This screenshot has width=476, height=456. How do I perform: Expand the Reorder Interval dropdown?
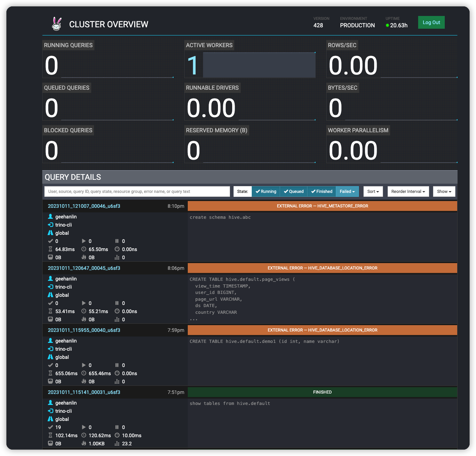click(408, 191)
